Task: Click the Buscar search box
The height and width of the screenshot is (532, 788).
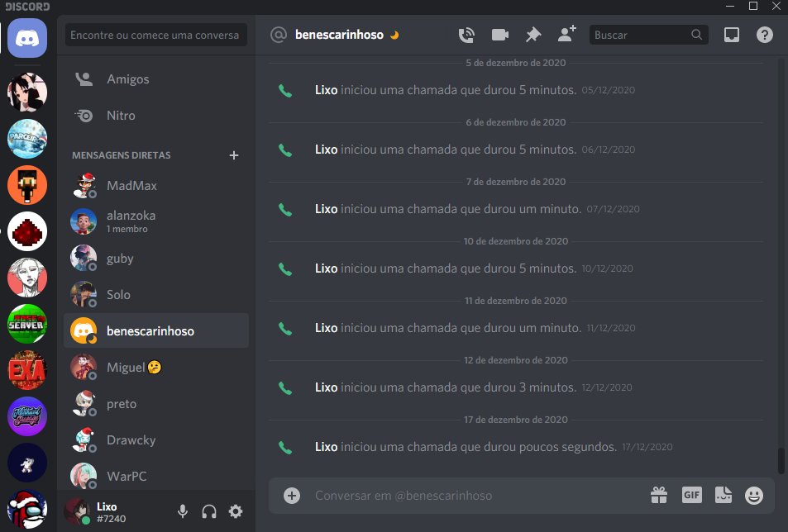Action: tap(648, 35)
